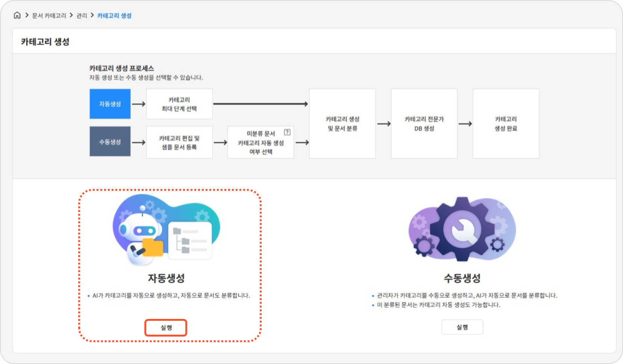Click 카테고리 최대 단계 선택 step box
623x364 pixels.
tap(179, 104)
